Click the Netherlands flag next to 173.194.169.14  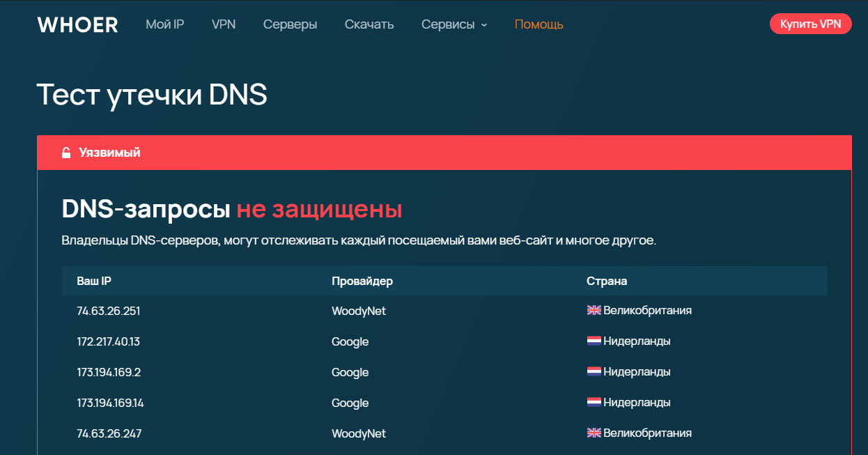tap(594, 403)
